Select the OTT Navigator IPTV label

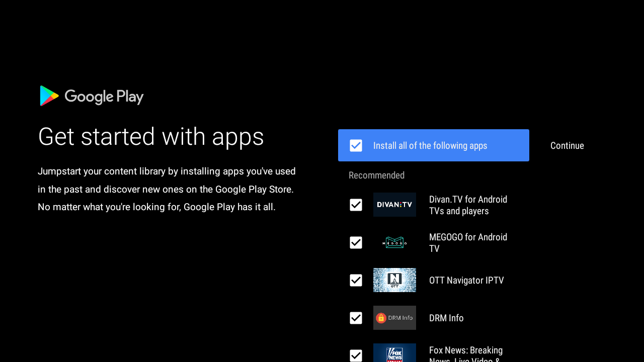pyautogui.click(x=466, y=280)
